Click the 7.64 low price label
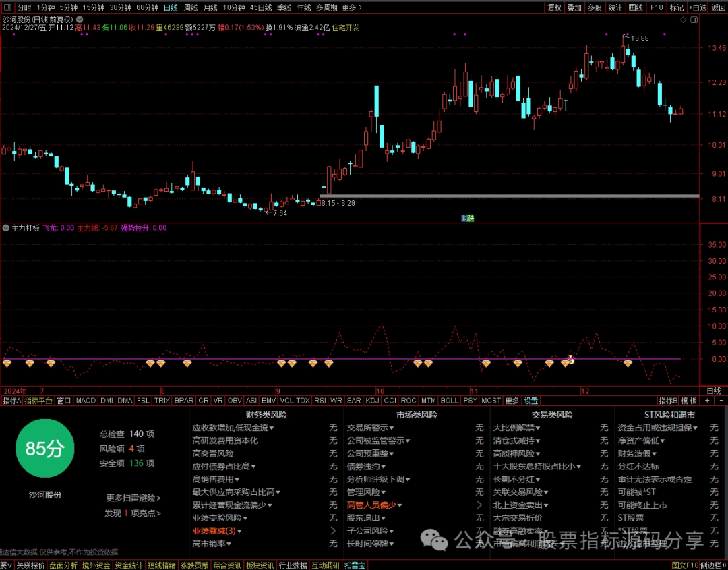This screenshot has height=570, width=728. click(280, 213)
